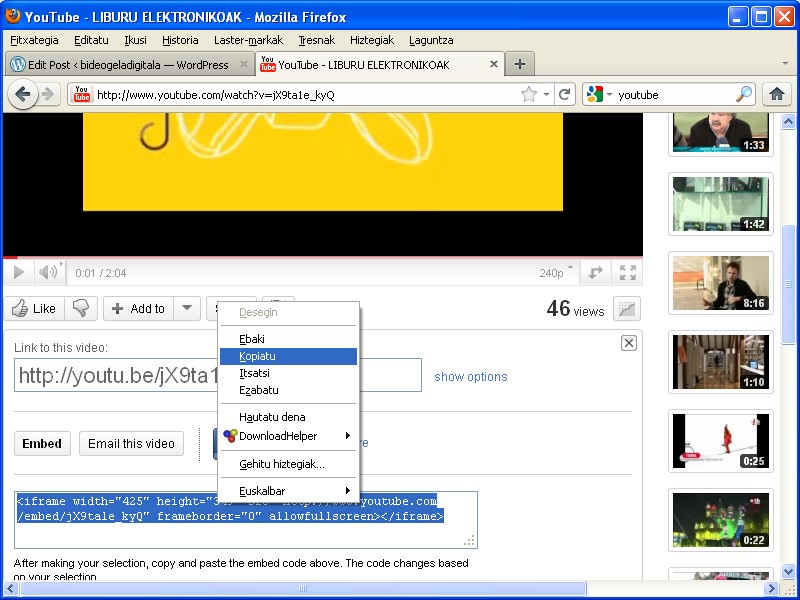Open the Hiztegiak menu
This screenshot has width=800, height=600.
point(372,40)
